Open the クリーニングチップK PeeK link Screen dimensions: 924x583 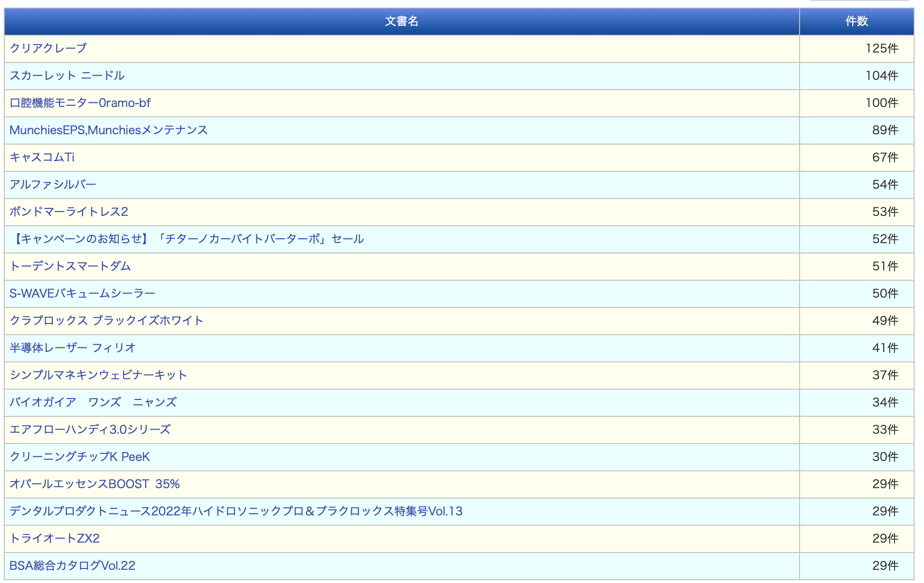pyautogui.click(x=80, y=457)
